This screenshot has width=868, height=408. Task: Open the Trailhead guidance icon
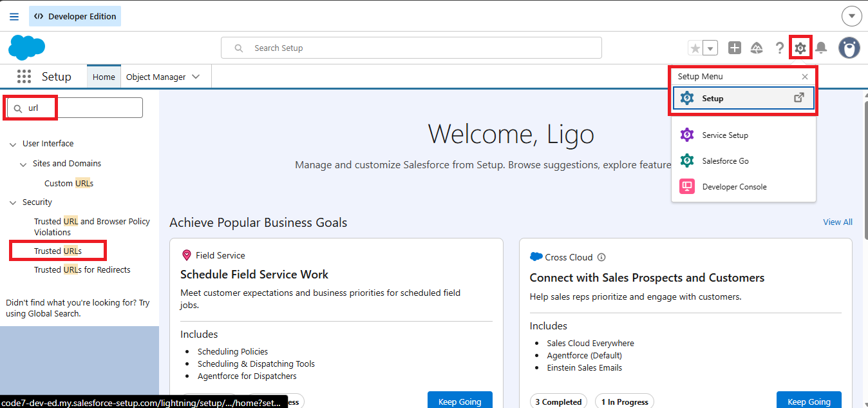pos(757,48)
